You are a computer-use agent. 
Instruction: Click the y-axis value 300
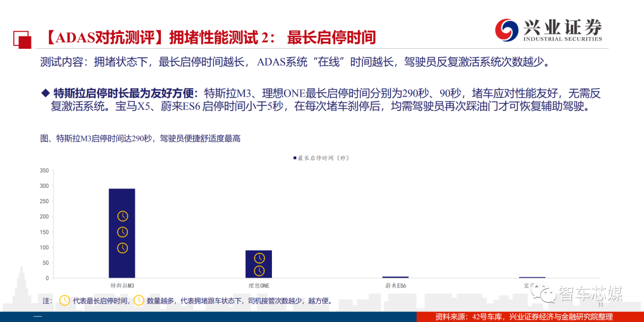(x=44, y=185)
